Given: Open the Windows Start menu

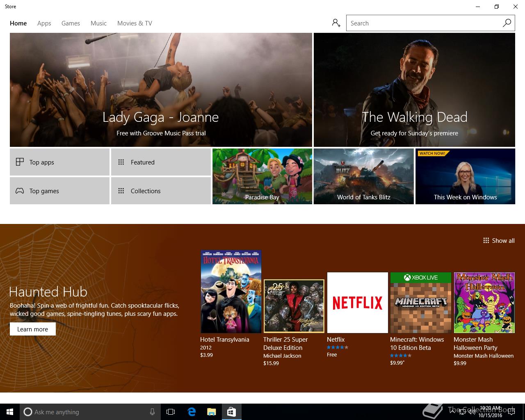Looking at the screenshot, I should 10,412.
